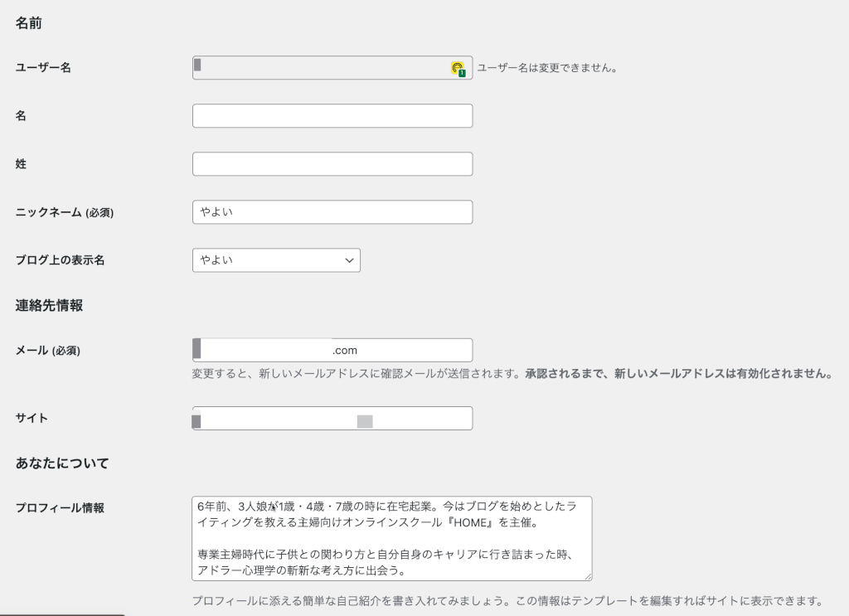The width and height of the screenshot is (849, 616).
Task: Click the メール email address field
Action: [332, 349]
